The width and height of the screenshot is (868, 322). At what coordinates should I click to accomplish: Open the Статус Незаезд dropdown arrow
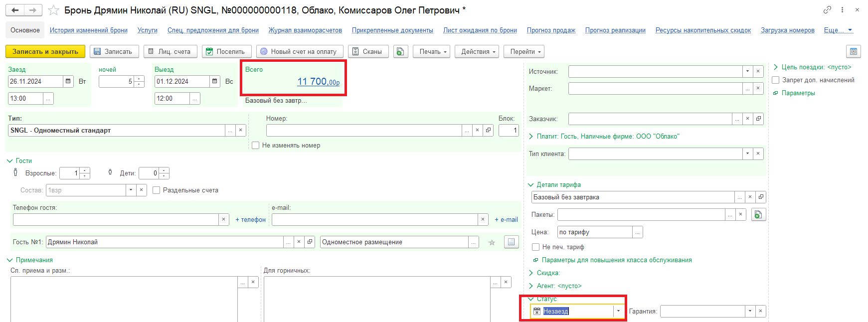coord(618,311)
